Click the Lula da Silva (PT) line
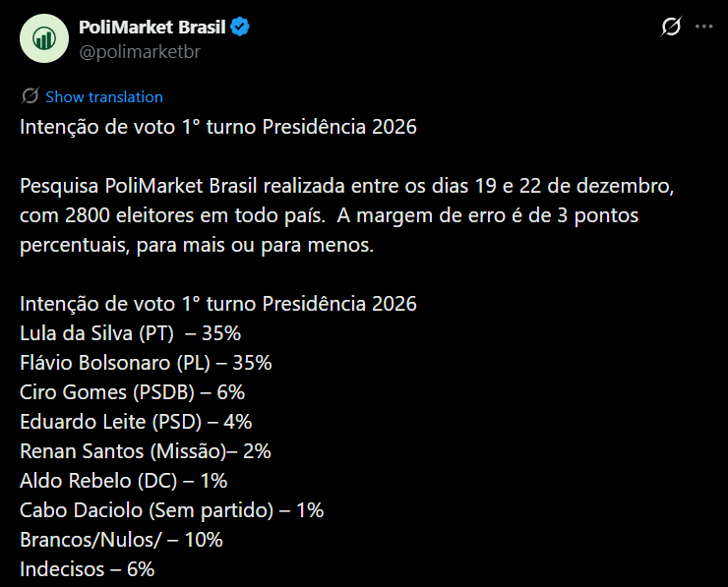The height and width of the screenshot is (587, 728). [x=130, y=333]
